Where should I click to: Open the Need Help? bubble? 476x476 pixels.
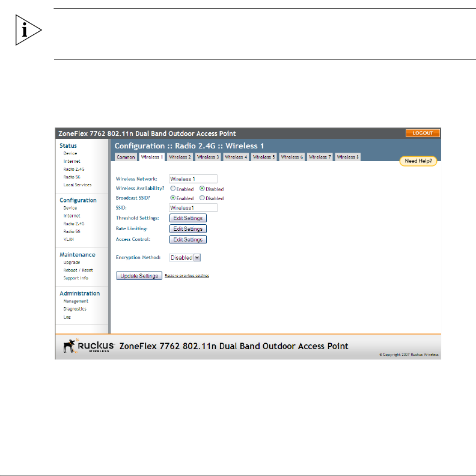418,161
